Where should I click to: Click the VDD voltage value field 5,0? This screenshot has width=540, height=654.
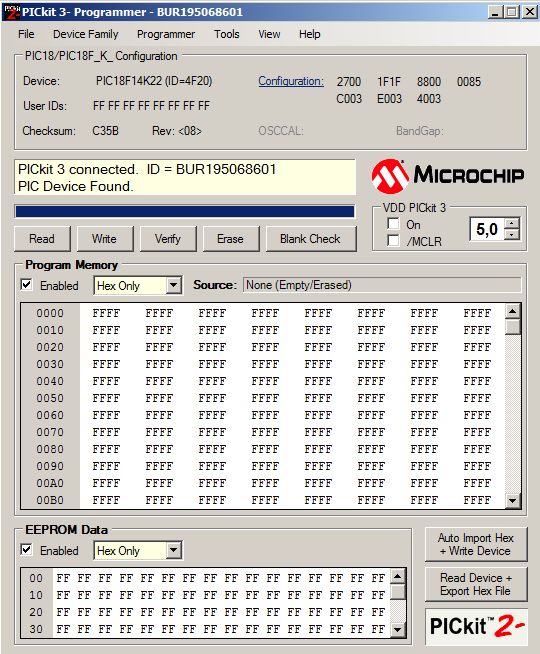point(487,229)
